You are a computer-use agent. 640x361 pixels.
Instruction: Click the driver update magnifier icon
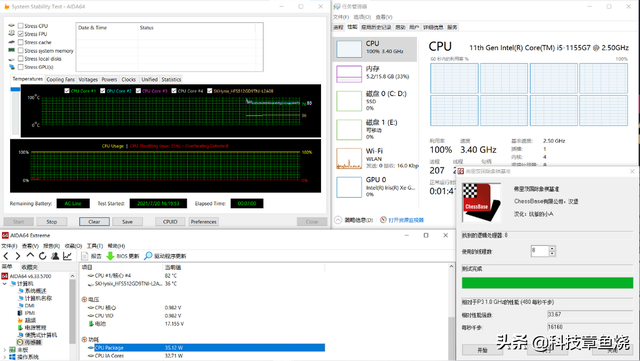point(148,256)
